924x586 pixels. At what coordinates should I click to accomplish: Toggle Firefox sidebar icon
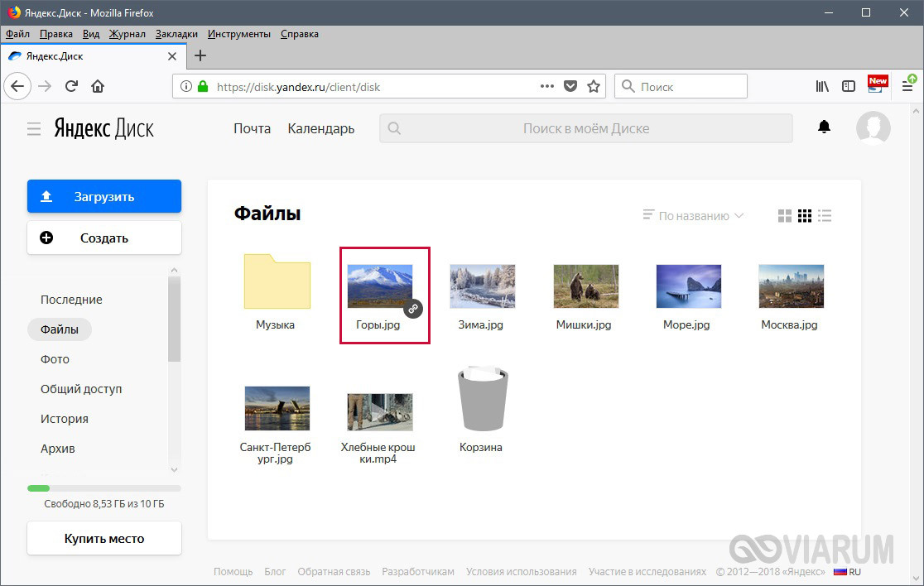[x=849, y=87]
